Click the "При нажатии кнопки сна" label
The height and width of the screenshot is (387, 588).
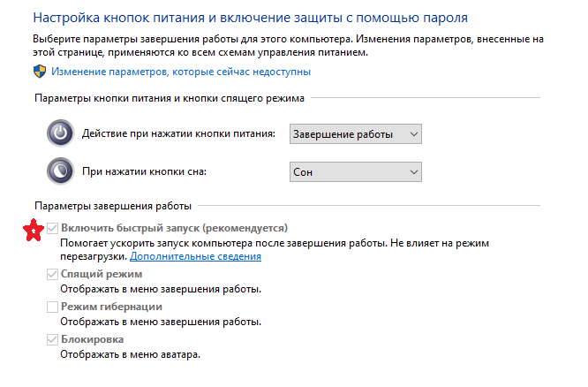click(x=150, y=171)
